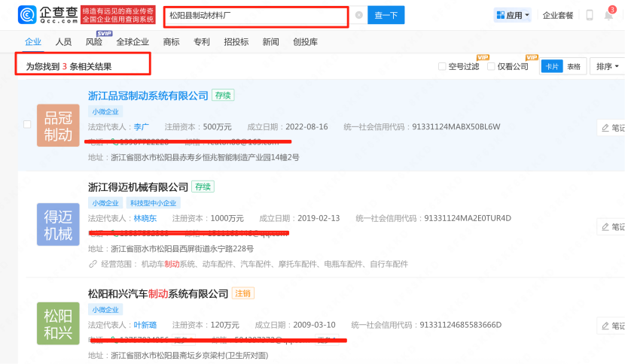This screenshot has height=364, width=625.
Task: Open legal representative 叶新璐 profile
Action: click(x=145, y=325)
